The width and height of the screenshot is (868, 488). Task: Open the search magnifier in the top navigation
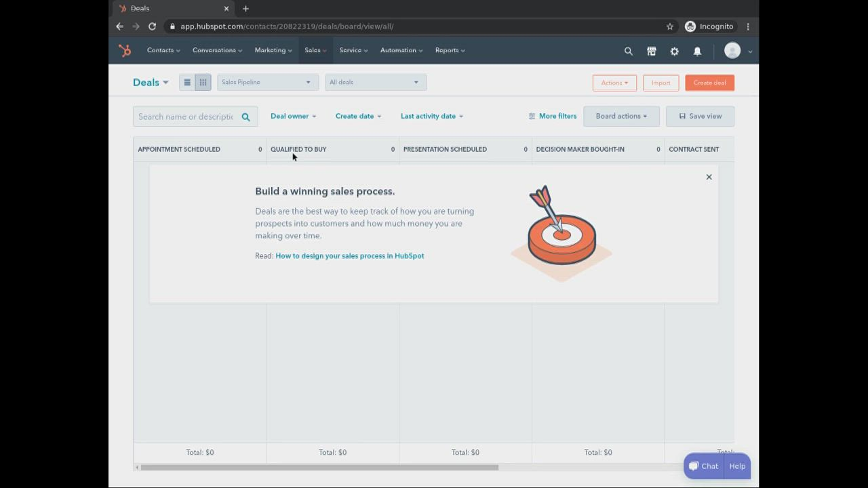(629, 51)
